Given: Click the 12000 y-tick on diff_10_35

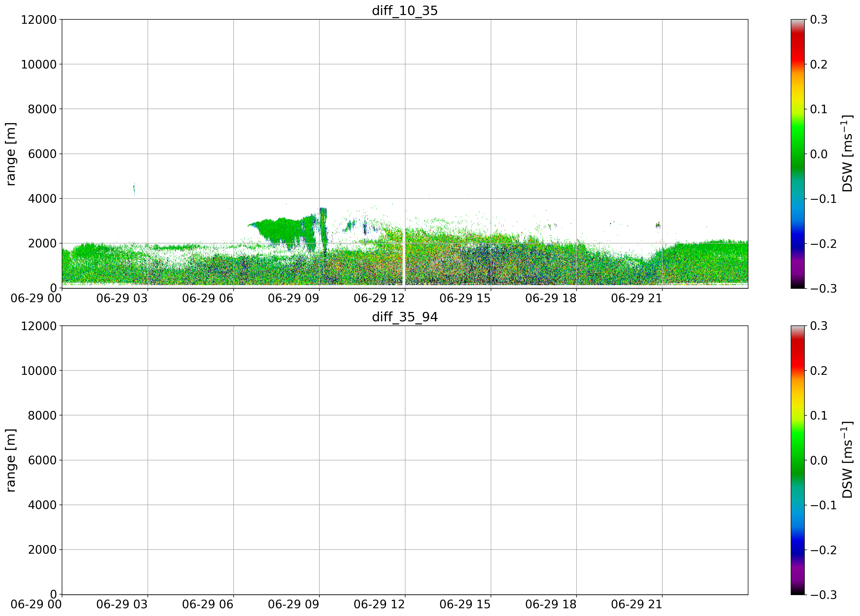Looking at the screenshot, I should tap(39, 20).
